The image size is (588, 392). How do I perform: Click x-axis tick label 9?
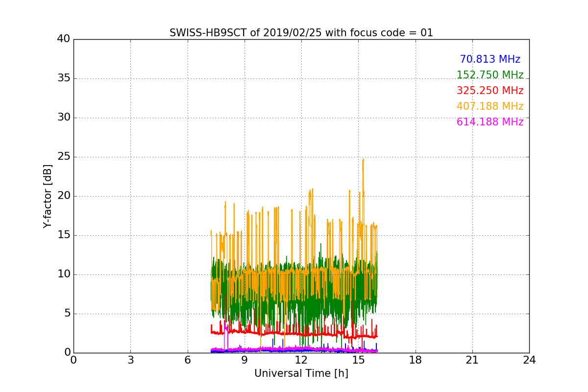[245, 360]
